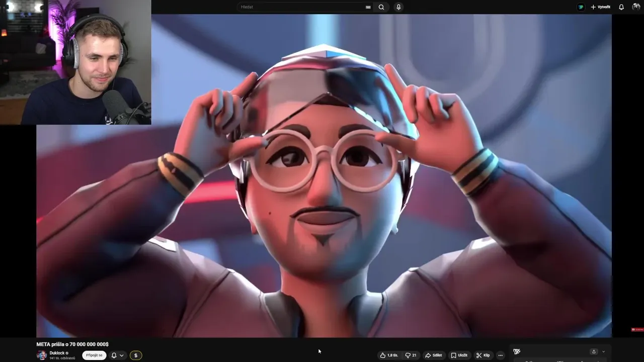Expand subscription notification bell dropdown
Viewport: 644px width, 362px height.
[x=117, y=355]
